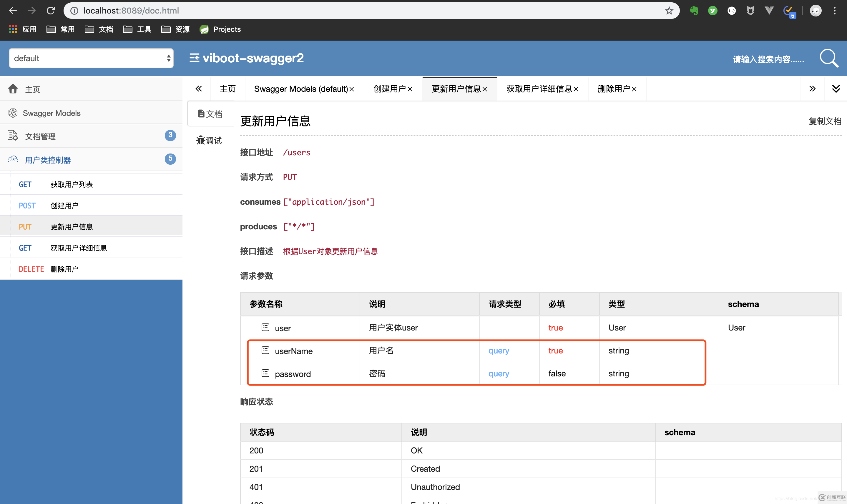Click the home icon beside 主页
847x504 pixels.
pyautogui.click(x=13, y=89)
